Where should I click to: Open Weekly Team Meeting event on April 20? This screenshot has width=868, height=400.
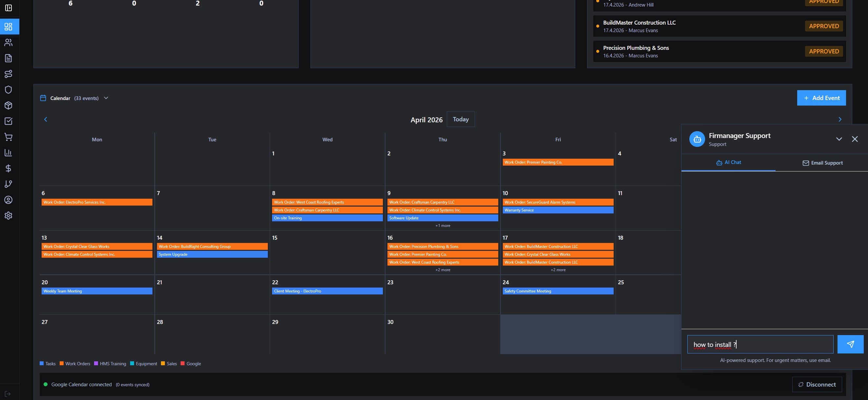point(97,291)
